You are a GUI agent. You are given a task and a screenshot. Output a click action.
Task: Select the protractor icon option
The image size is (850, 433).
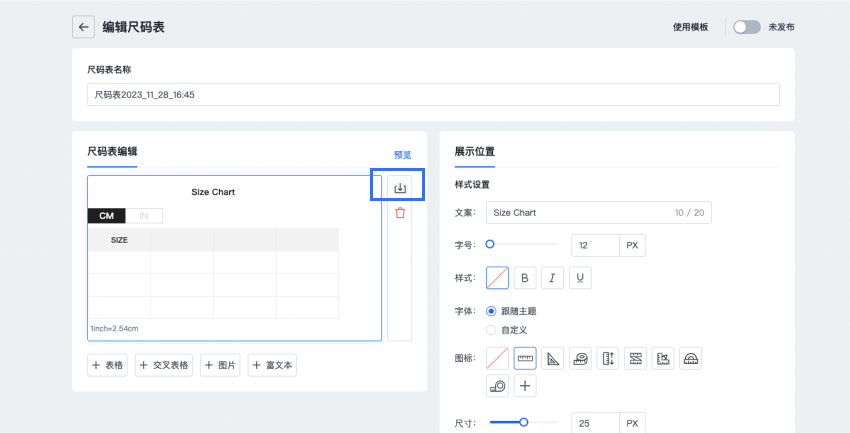coord(691,358)
